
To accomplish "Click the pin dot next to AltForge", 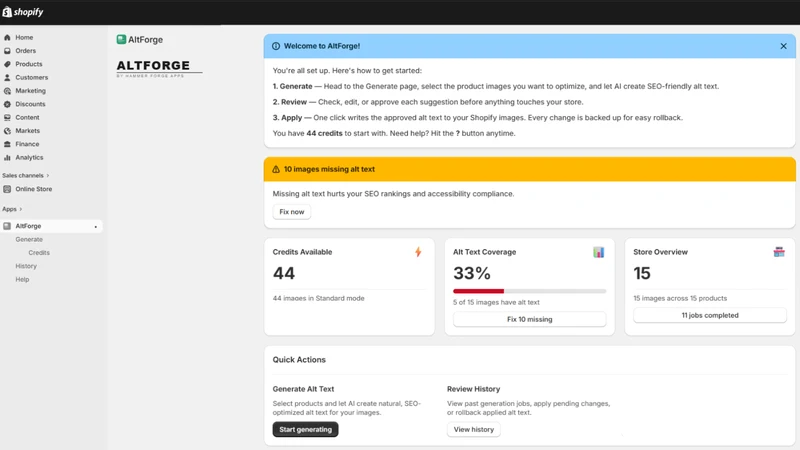I will point(95,227).
